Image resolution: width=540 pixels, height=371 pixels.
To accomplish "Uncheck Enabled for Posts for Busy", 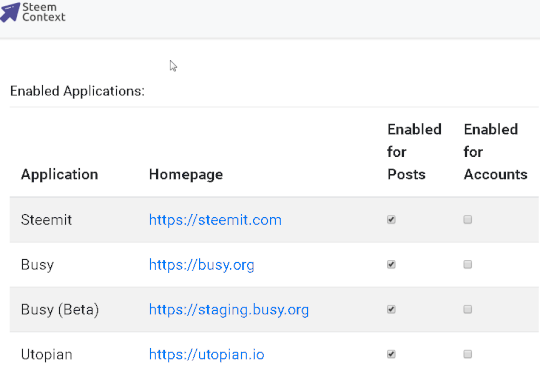I will 391,265.
